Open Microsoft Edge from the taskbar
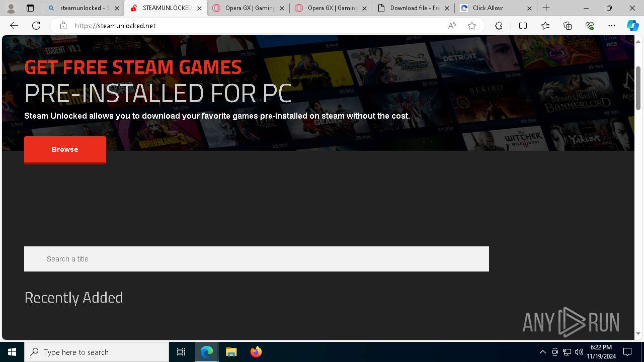 pyautogui.click(x=207, y=352)
